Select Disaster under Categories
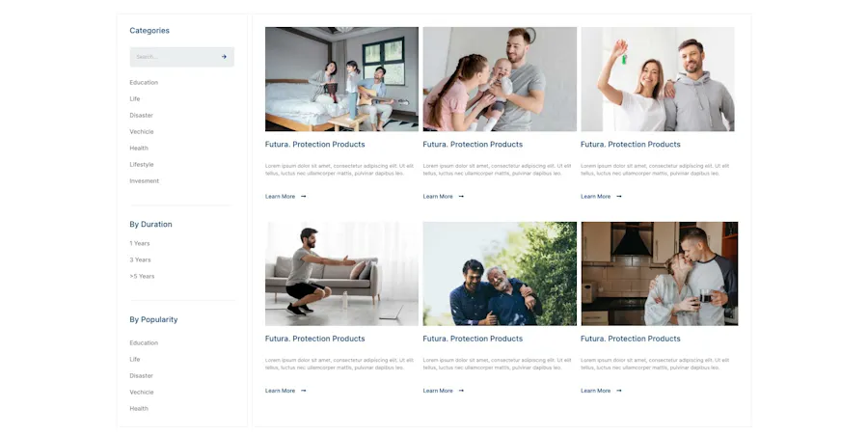868x436 pixels. [x=141, y=115]
